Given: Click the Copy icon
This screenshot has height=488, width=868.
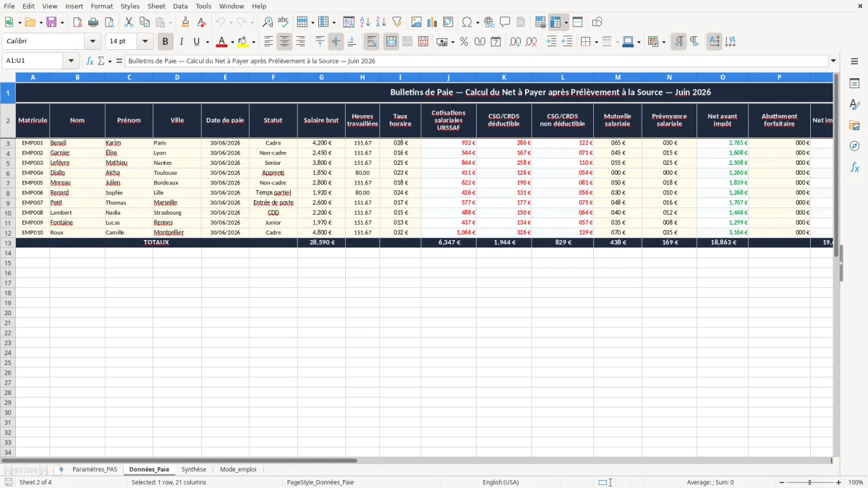Looking at the screenshot, I should pyautogui.click(x=145, y=22).
